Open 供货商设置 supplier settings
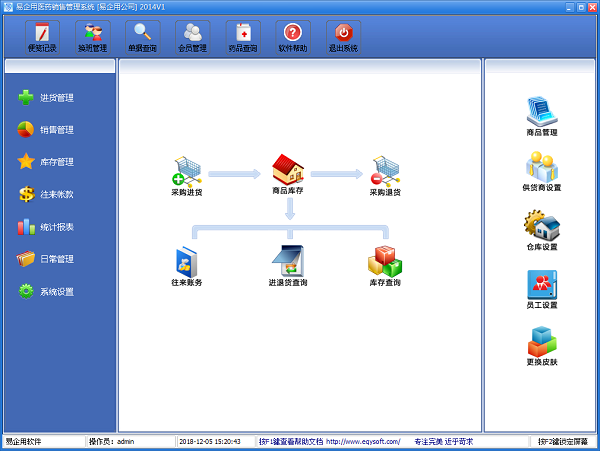 (542, 171)
